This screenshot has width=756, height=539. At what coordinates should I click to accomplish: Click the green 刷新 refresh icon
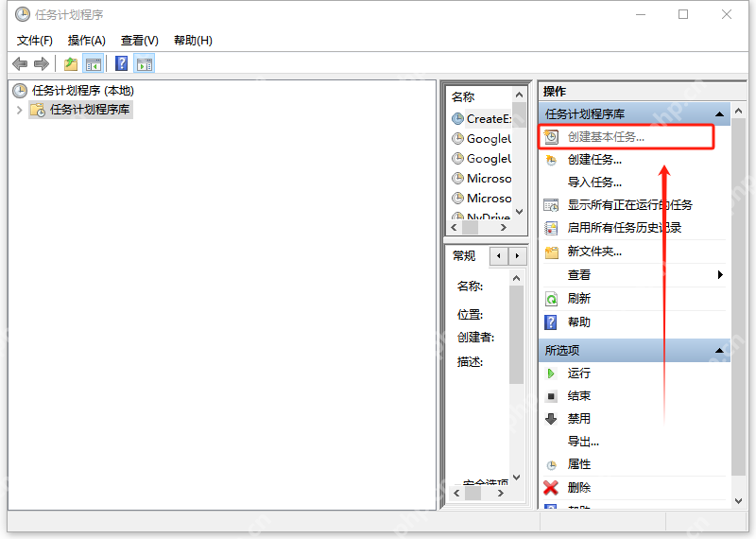pos(551,299)
